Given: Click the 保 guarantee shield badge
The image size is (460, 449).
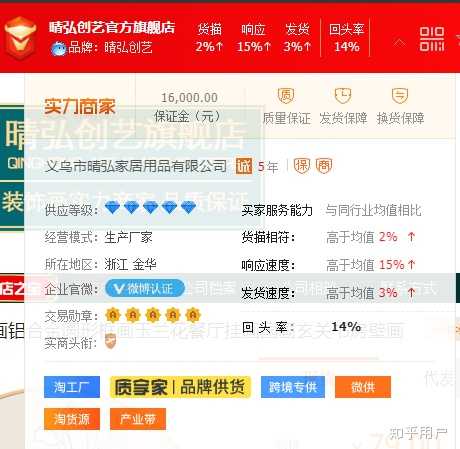Looking at the screenshot, I should tap(302, 166).
